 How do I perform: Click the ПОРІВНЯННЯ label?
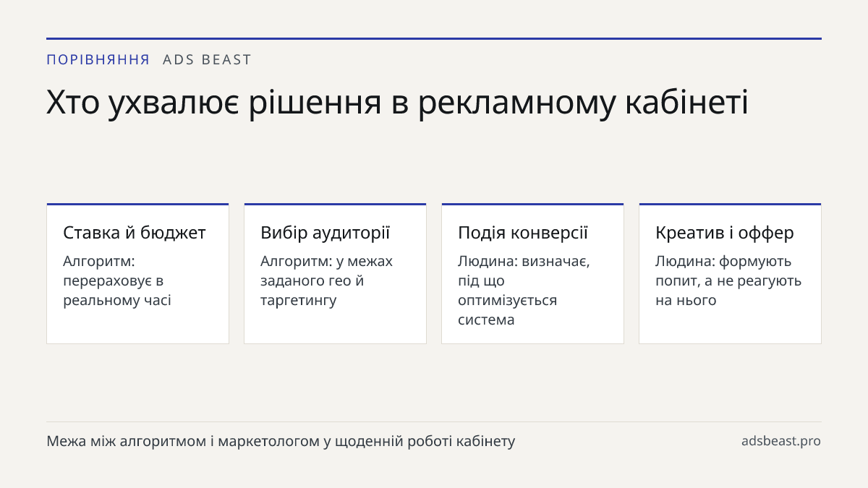pyautogui.click(x=98, y=60)
